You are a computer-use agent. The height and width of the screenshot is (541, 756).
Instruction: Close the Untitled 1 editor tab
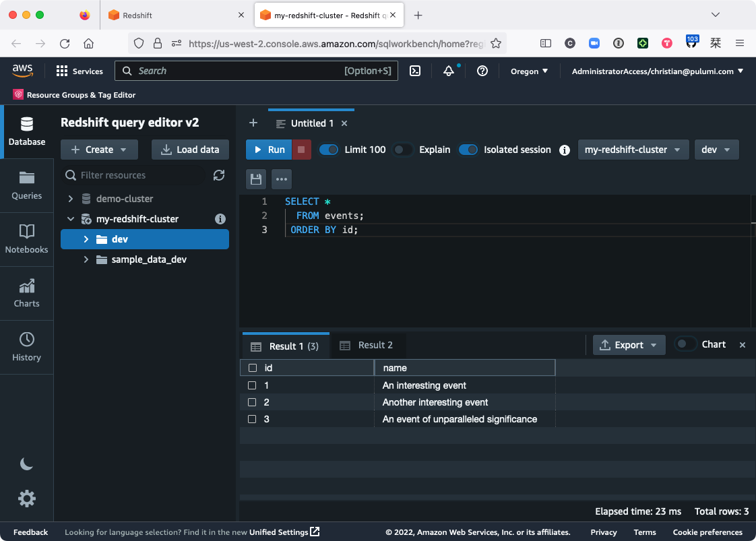tap(344, 123)
